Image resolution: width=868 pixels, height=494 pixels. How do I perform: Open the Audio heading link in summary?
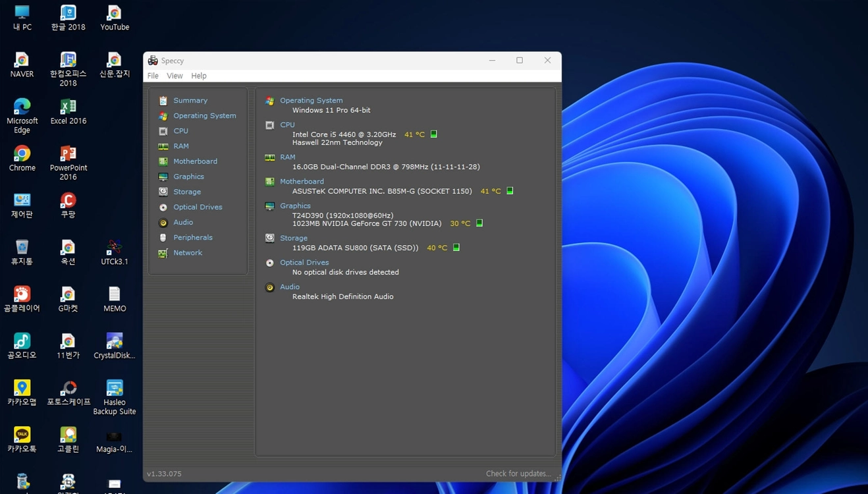click(x=290, y=287)
